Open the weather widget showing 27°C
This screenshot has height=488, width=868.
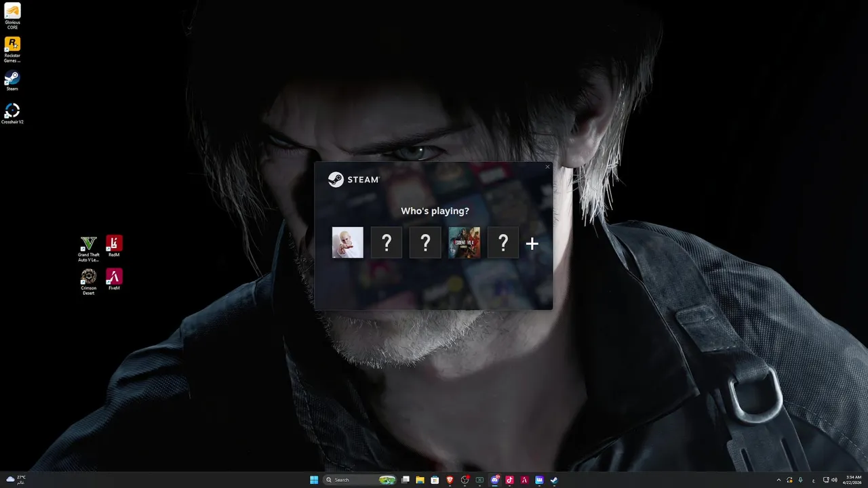pyautogui.click(x=16, y=480)
